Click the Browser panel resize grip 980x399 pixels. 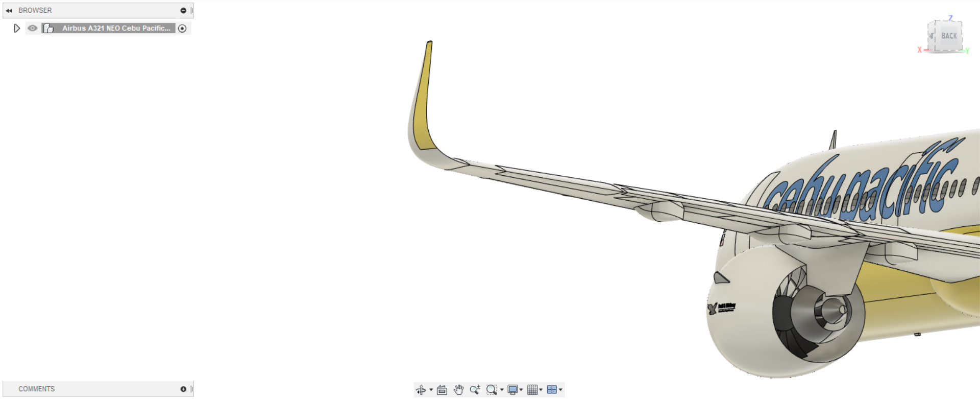191,10
